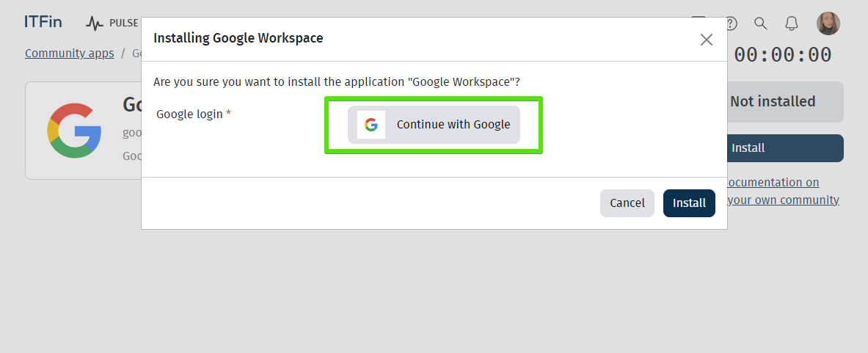Viewport: 868px width, 353px height.
Task: Cancel the Google Workspace installation dialog
Action: tap(627, 203)
